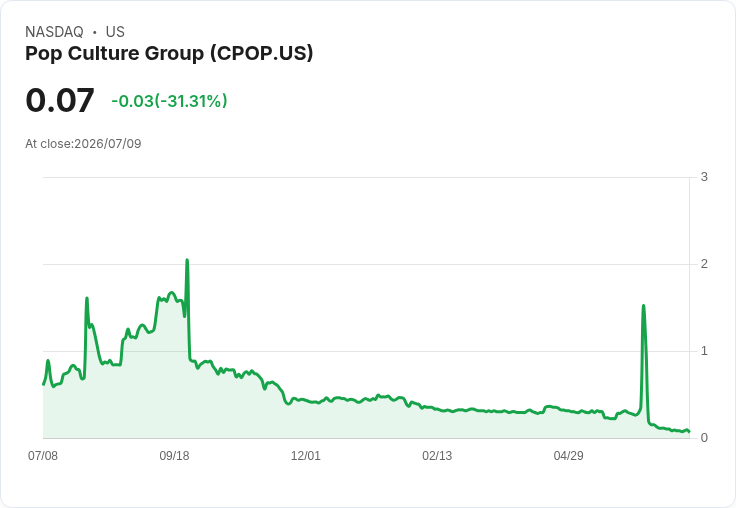Click the At close:2026/07/09 timestamp
Viewport: 736px width, 508px height.
tap(83, 144)
